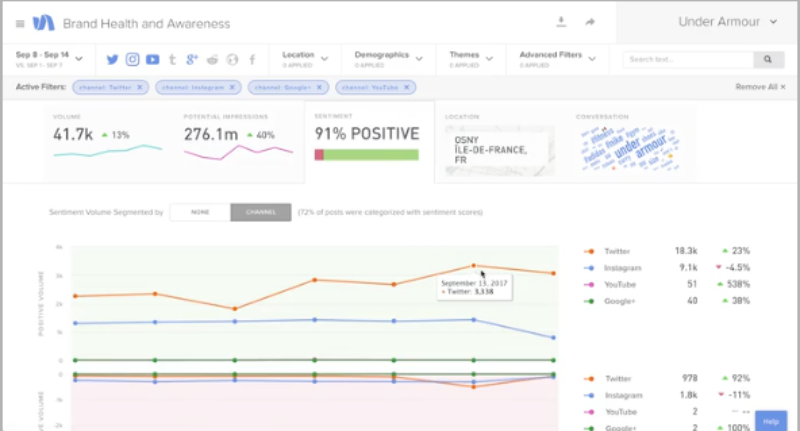
Task: Open the Volume 41.7k summary tab
Action: pos(109,142)
